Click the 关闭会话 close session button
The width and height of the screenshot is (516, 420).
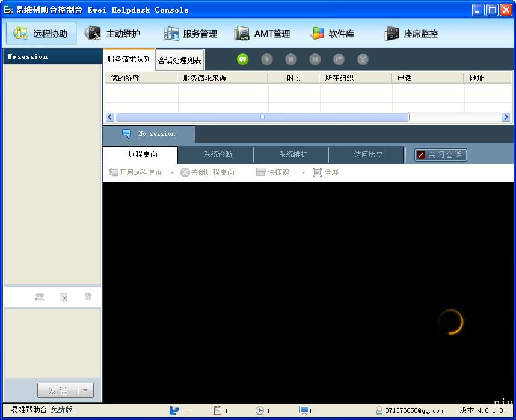tap(440, 154)
